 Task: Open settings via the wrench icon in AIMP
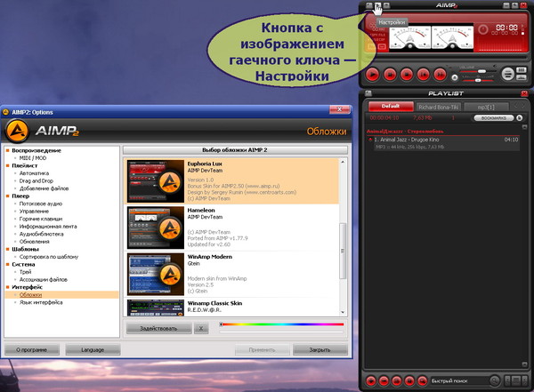[377, 5]
